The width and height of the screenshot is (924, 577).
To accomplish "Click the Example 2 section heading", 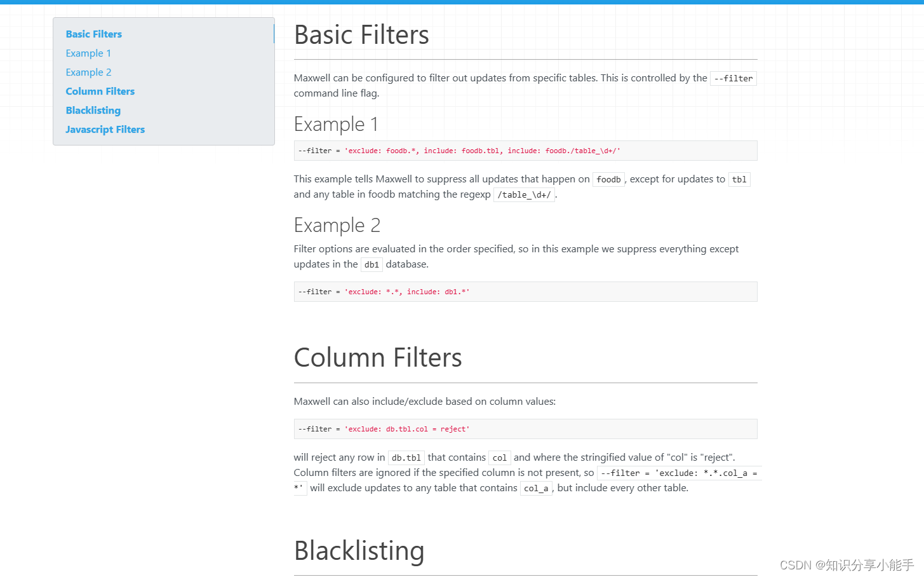I will pyautogui.click(x=337, y=225).
